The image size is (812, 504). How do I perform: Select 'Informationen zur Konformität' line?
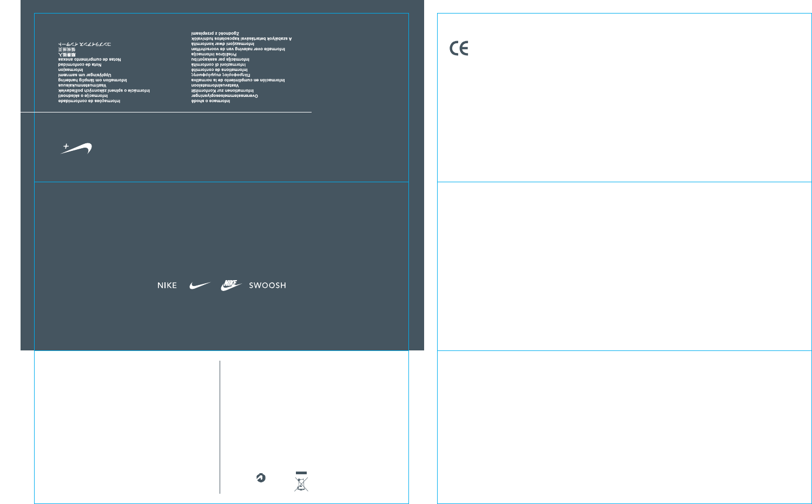[222, 90]
